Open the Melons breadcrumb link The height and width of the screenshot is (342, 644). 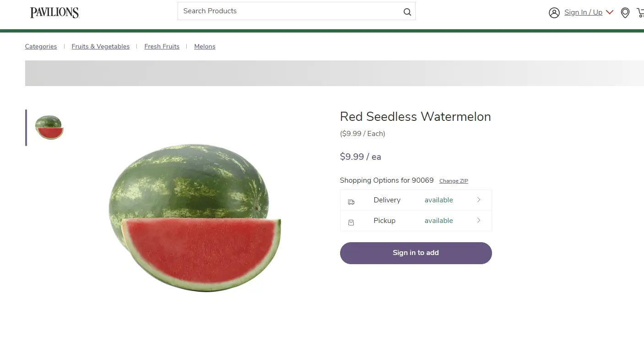tap(205, 47)
